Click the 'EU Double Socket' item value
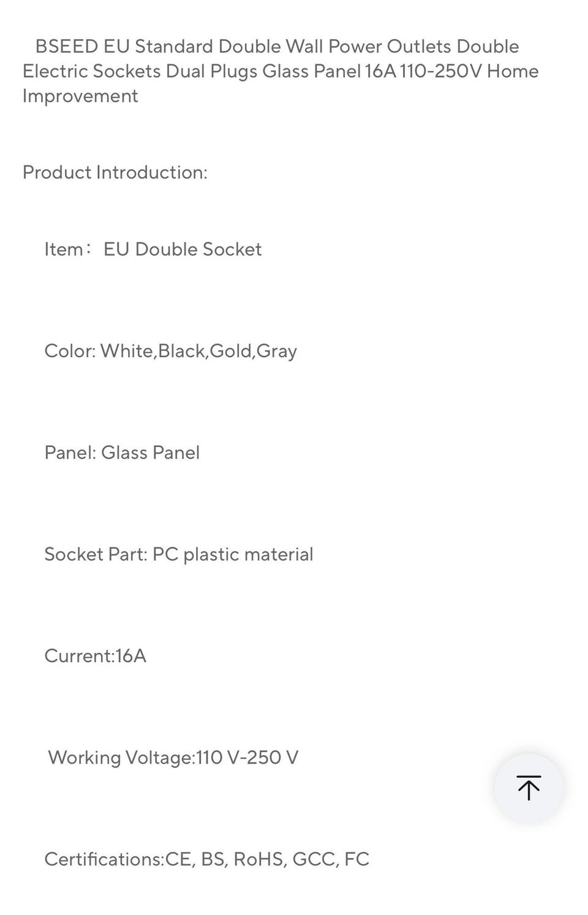588x915 pixels. click(183, 249)
